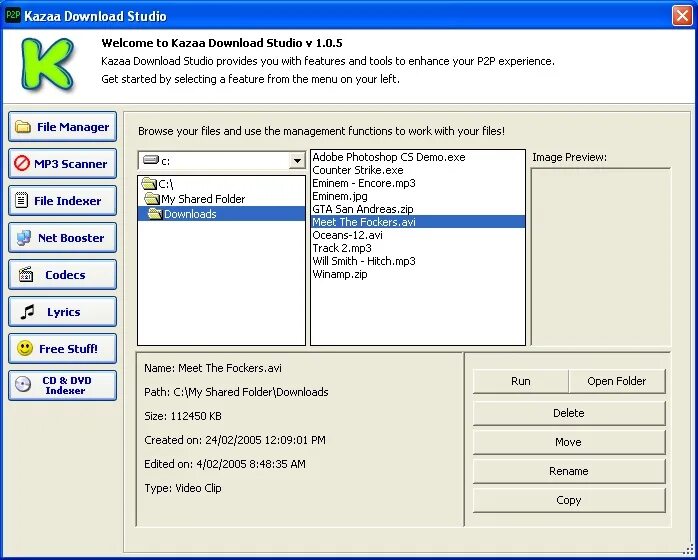Viewport: 698px width, 560px height.
Task: Click the green K Kazaa logo
Action: [x=47, y=65]
